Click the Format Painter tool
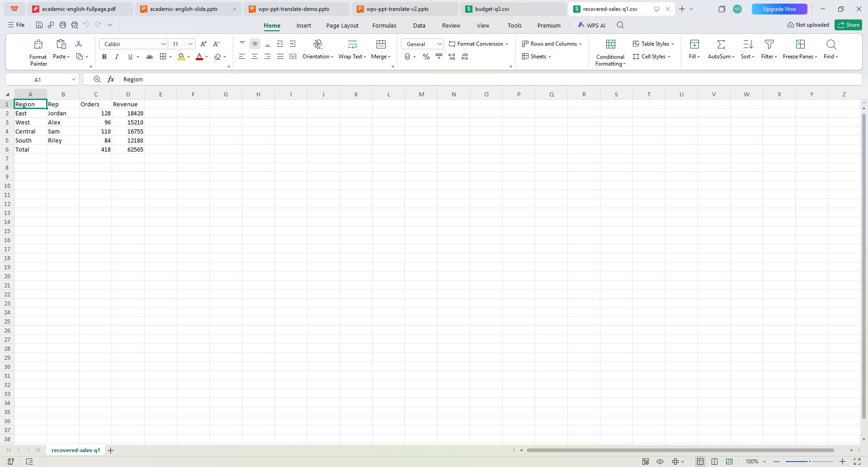This screenshot has height=467, width=868. 38,52
